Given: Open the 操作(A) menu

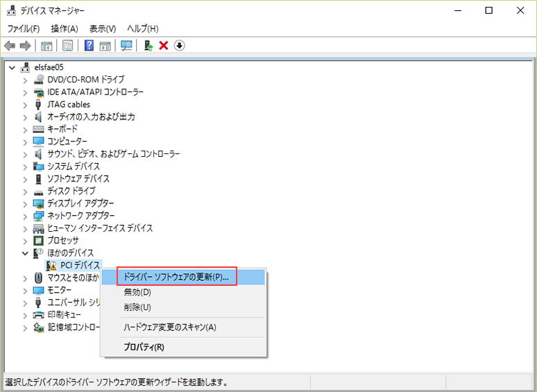Looking at the screenshot, I should (x=65, y=28).
